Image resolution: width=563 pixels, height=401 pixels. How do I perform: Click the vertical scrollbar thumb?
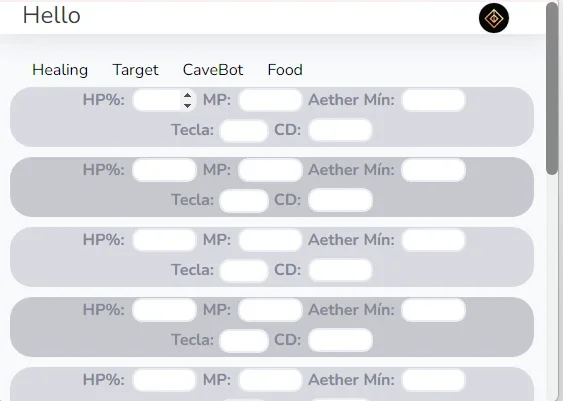(553, 89)
